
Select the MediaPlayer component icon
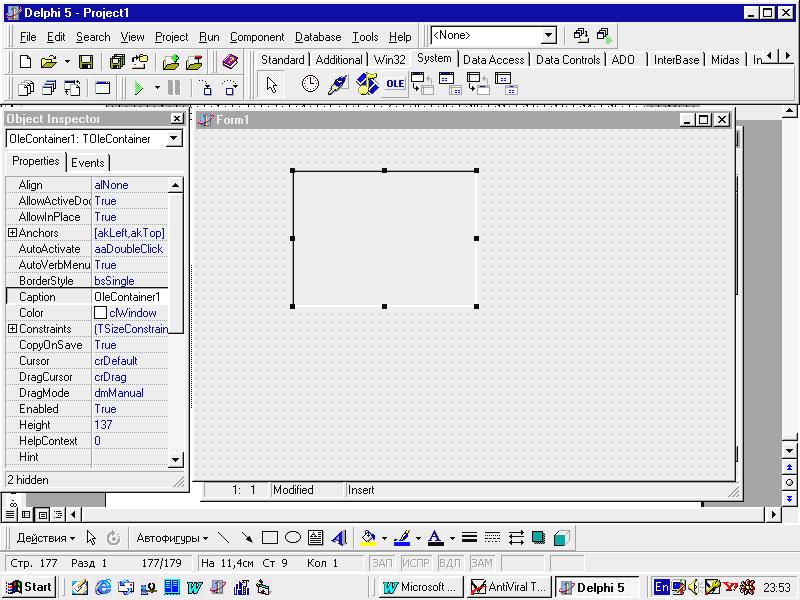pyautogui.click(x=367, y=84)
